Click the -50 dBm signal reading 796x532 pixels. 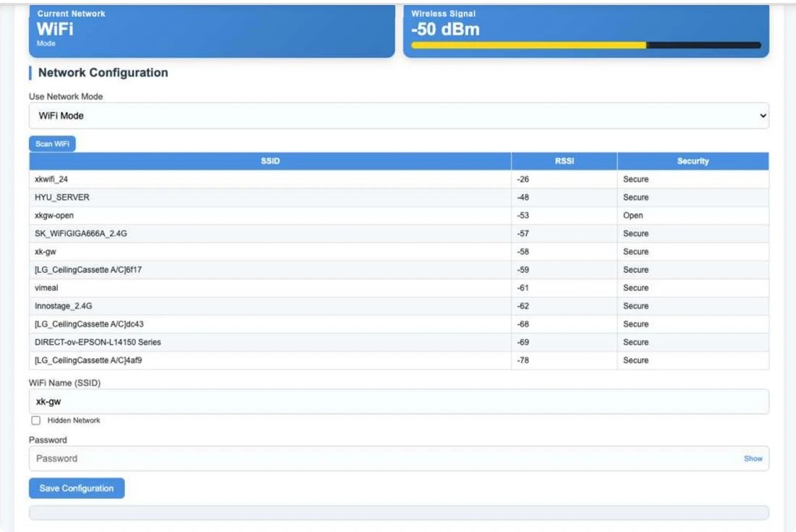[445, 30]
